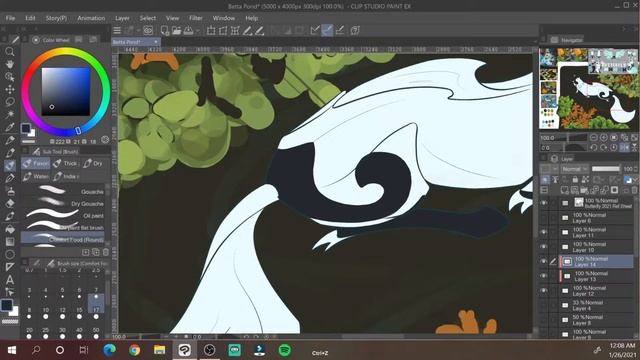Open File Explorer from the taskbar
640x360 pixels.
coord(160,350)
